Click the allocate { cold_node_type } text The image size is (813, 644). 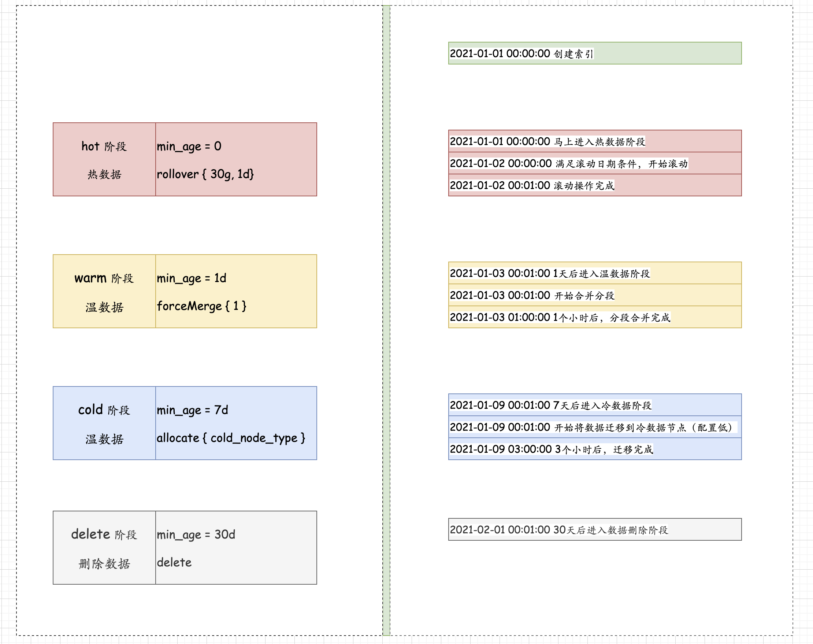231,438
